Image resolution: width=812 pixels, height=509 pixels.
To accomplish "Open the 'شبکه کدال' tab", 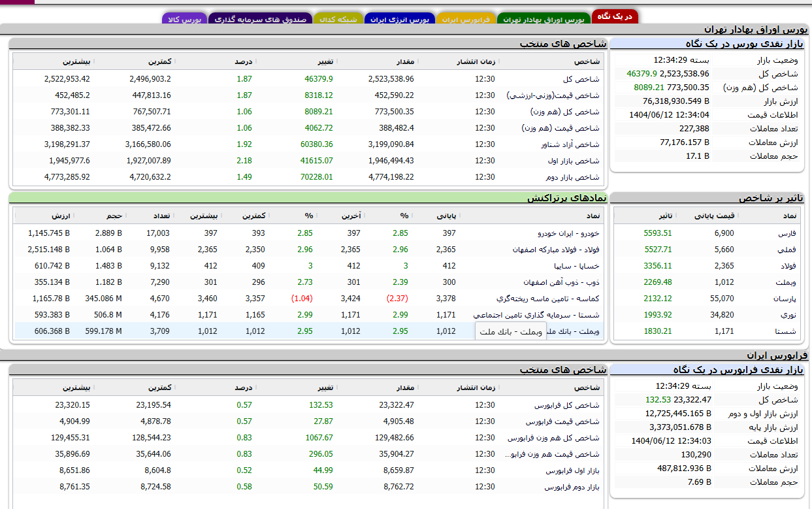I will coord(338,20).
